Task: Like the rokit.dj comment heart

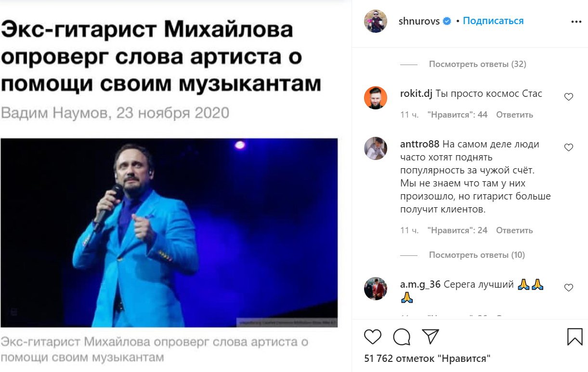Action: [x=569, y=97]
